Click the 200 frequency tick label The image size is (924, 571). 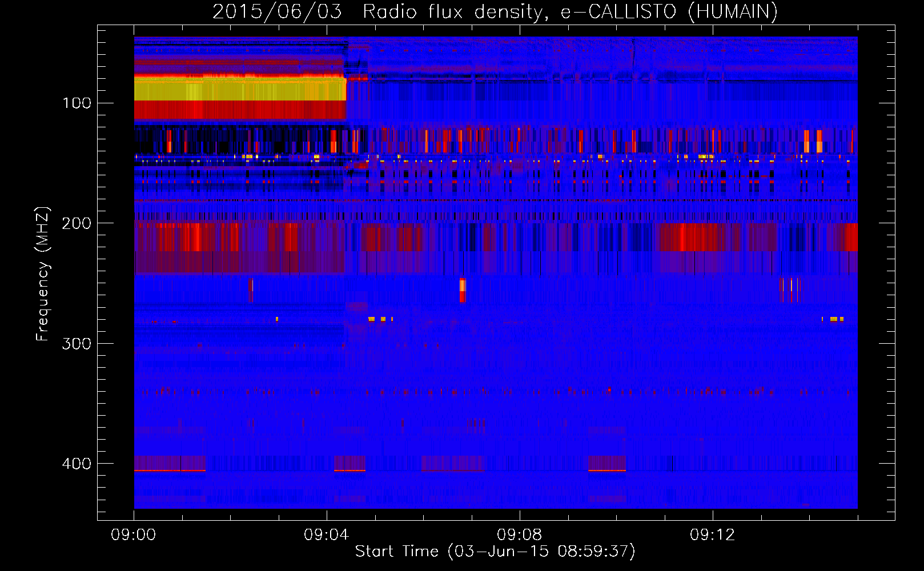77,223
